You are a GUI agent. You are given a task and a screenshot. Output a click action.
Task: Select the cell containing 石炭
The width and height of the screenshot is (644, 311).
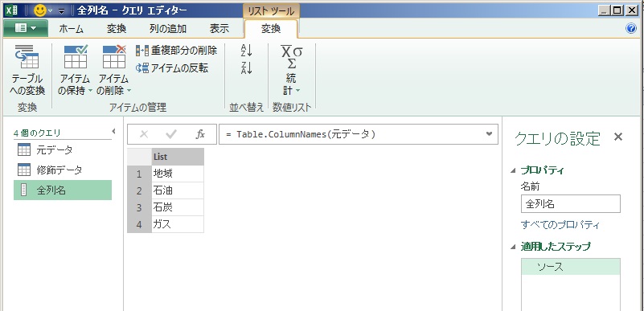(178, 207)
